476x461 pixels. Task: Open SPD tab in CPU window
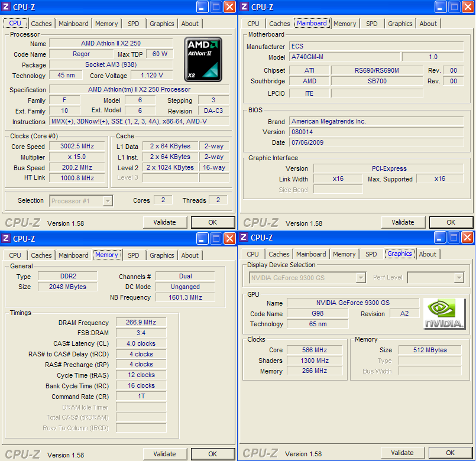tap(133, 24)
